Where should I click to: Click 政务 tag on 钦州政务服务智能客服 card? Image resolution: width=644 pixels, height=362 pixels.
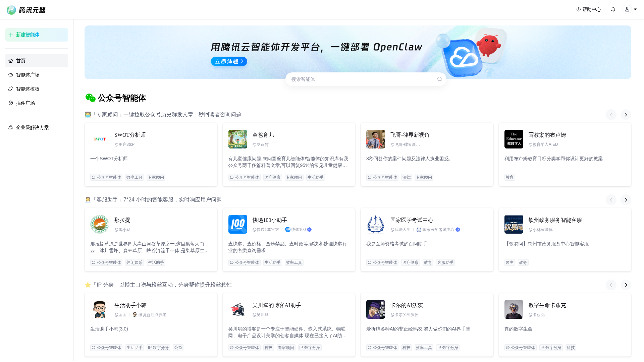(x=523, y=262)
